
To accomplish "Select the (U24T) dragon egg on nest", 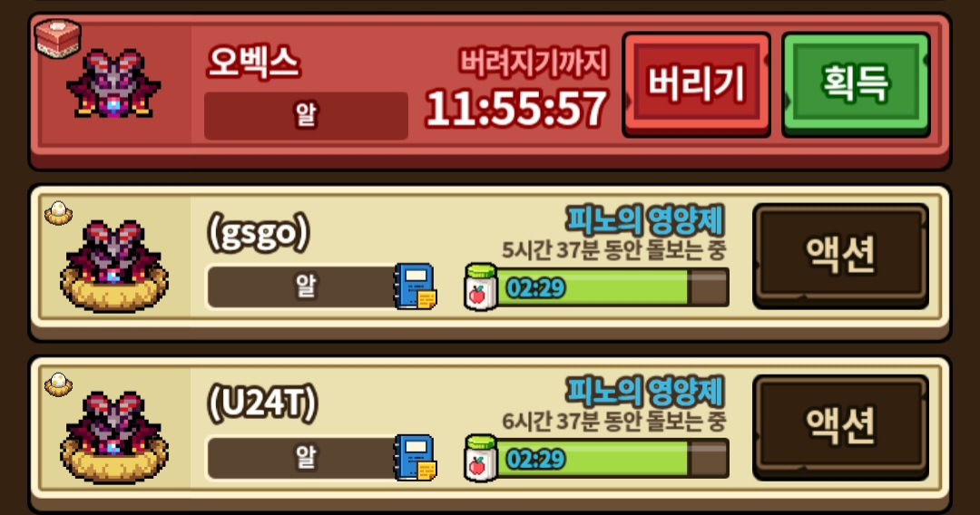I will click(113, 437).
